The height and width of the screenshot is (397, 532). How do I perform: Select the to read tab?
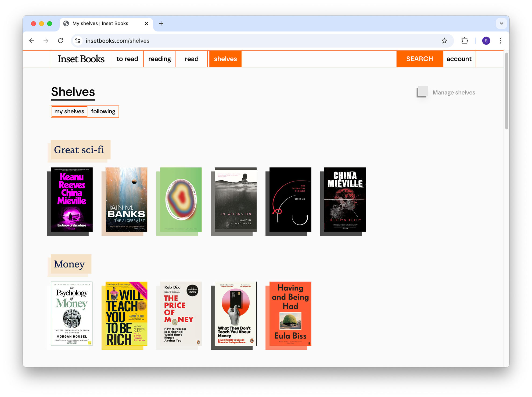point(127,59)
